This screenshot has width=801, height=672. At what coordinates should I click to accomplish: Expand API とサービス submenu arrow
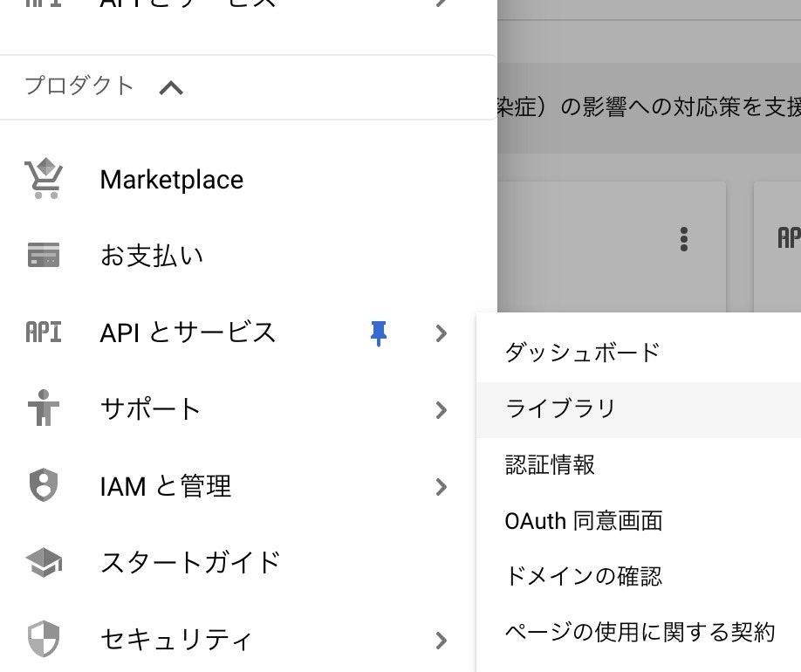tap(442, 333)
